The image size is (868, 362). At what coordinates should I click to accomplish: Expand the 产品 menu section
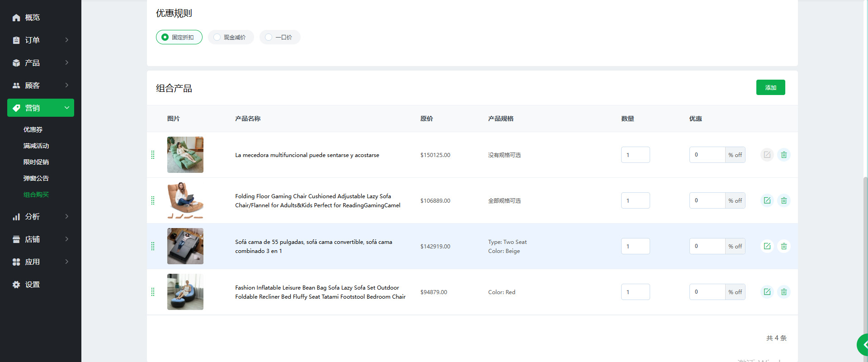coord(41,63)
